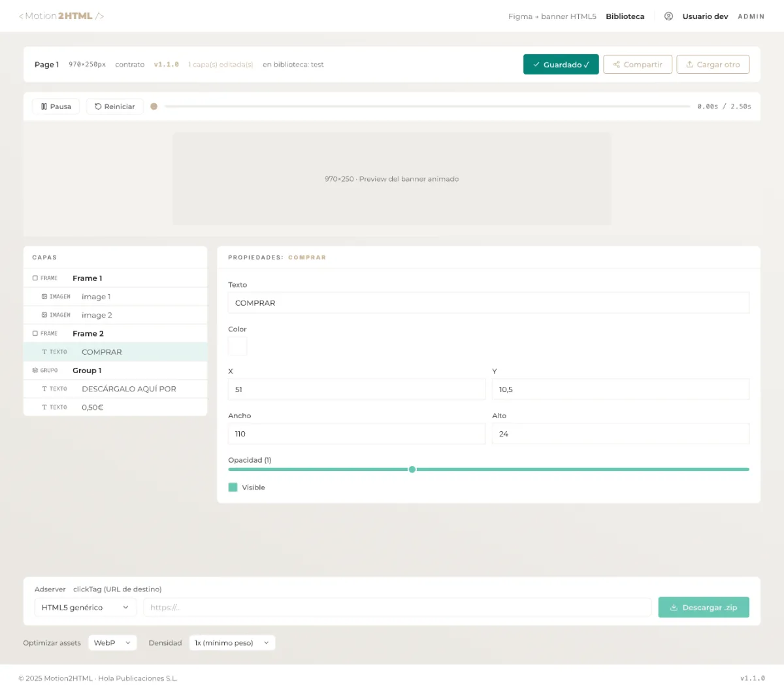The height and width of the screenshot is (692, 784).
Task: Click the text icon beside COMPRAR layer
Action: click(44, 352)
